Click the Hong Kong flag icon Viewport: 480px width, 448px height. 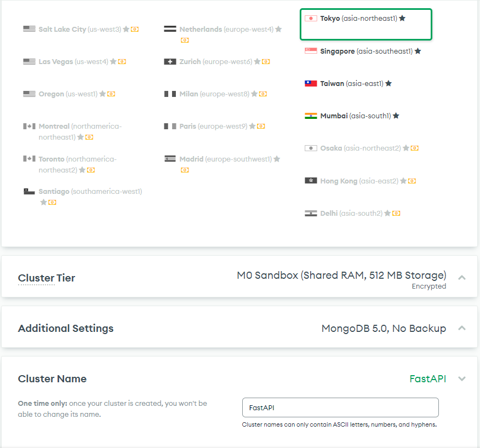(311, 181)
